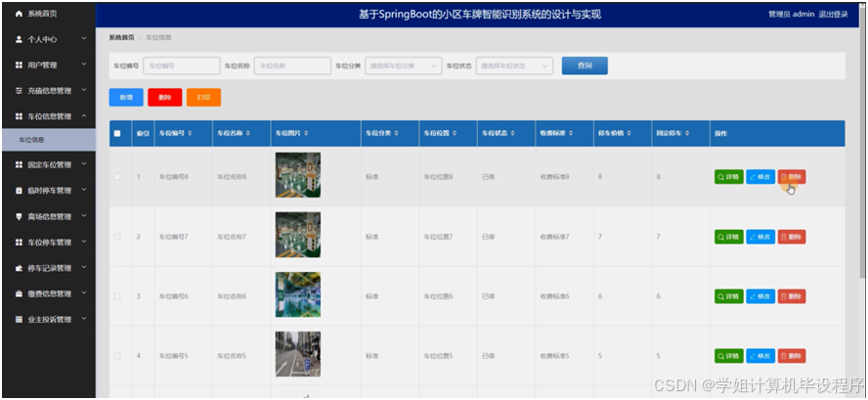
Task: View 详情 for 车位编号5 row
Action: point(728,356)
